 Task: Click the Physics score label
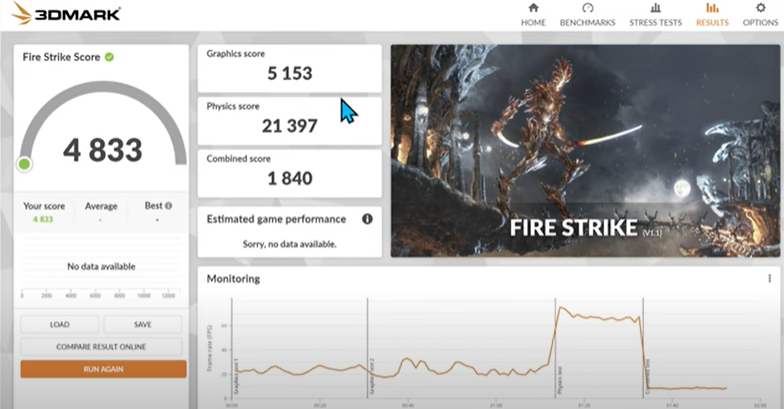(233, 106)
